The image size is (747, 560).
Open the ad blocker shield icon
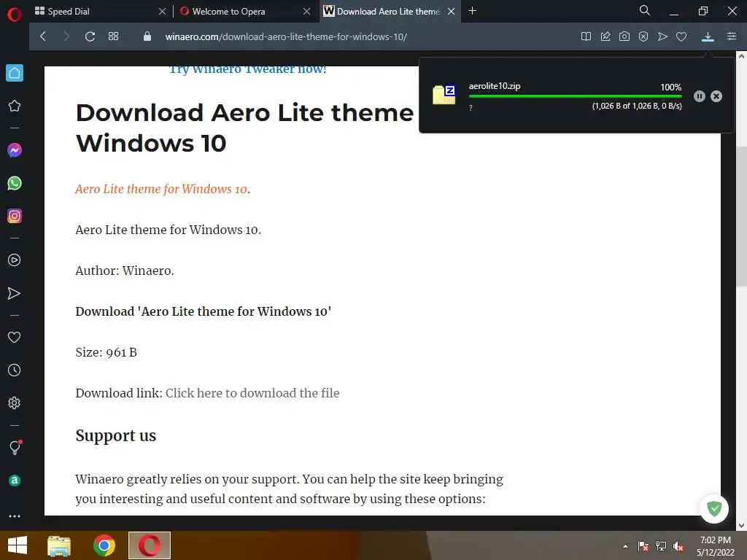click(643, 36)
